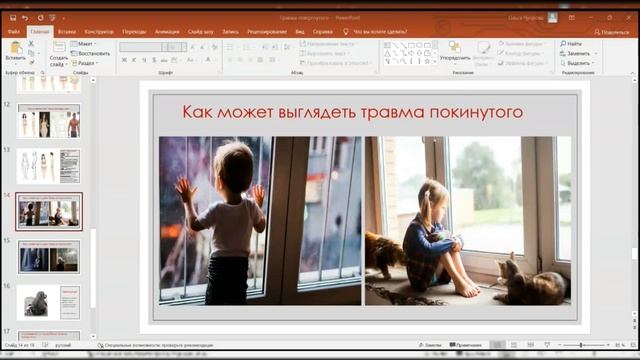This screenshot has height=360, width=640.
Task: Switch to the Переходы tab
Action: tap(134, 32)
